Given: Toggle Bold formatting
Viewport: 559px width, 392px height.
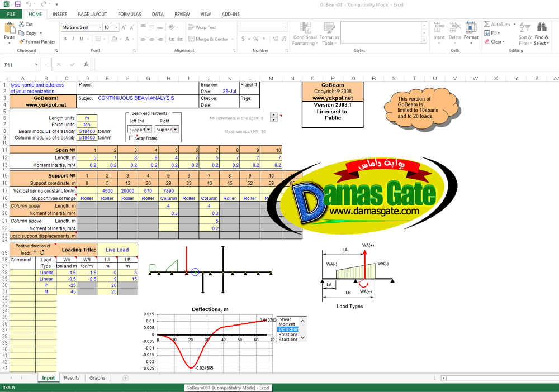Looking at the screenshot, I should [x=65, y=39].
